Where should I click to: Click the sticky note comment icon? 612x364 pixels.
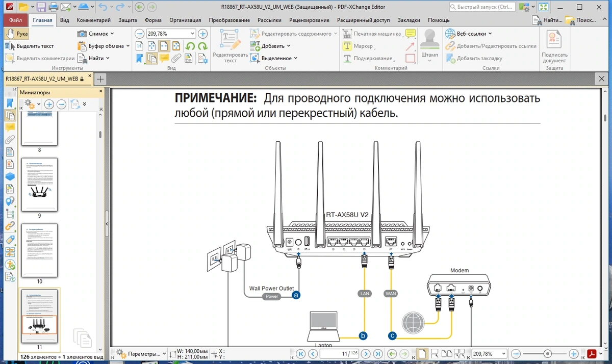tap(410, 34)
